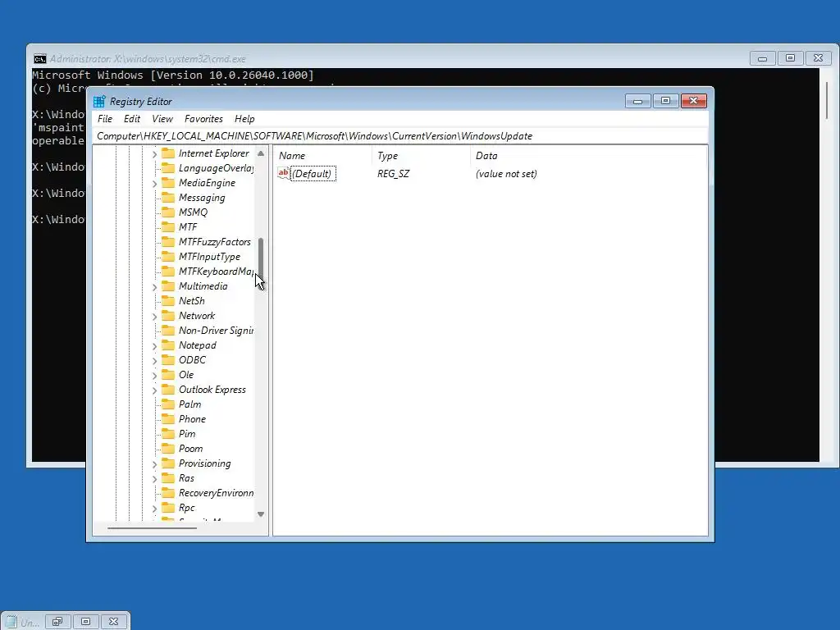Image resolution: width=840 pixels, height=630 pixels.
Task: Maximize the Registry Editor window
Action: (x=665, y=101)
